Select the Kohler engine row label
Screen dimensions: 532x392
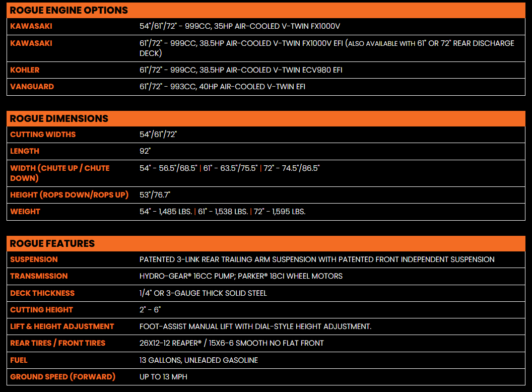pyautogui.click(x=25, y=70)
